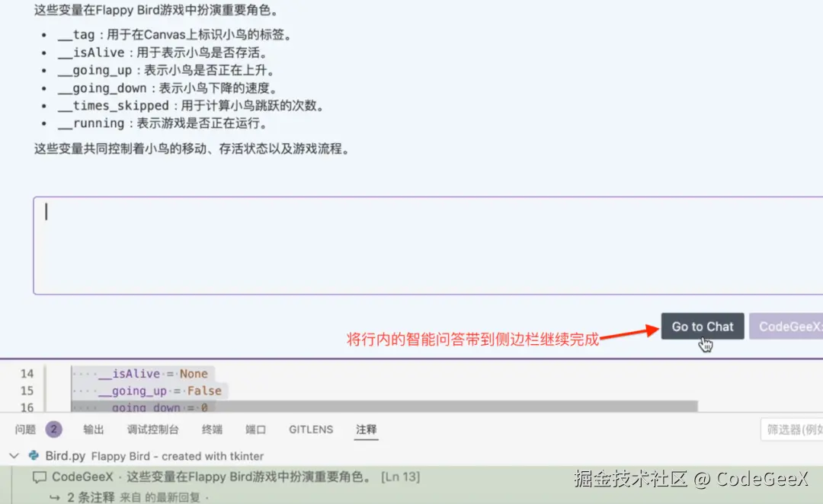Screen dimensions: 823x504
Task: Switch to the 调试控制台 tab
Action: tap(152, 429)
